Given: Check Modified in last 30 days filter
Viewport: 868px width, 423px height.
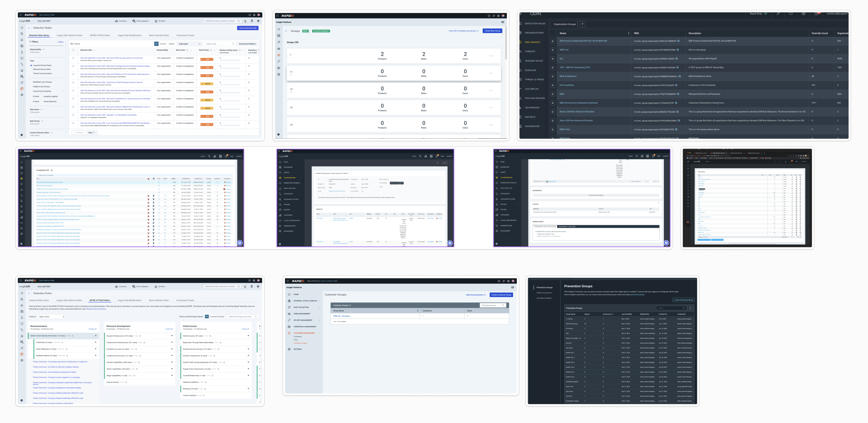Looking at the screenshot, I should (x=31, y=82).
